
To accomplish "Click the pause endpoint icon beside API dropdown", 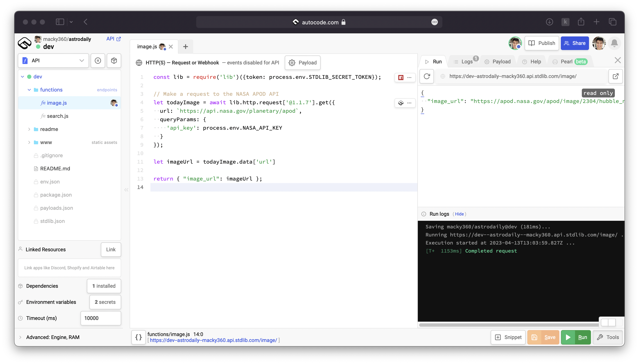I will [98, 61].
